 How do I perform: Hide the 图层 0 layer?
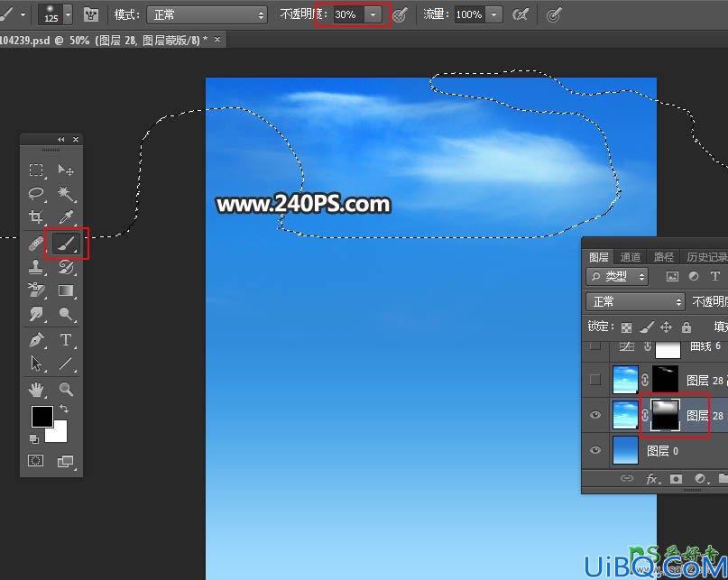(595, 450)
